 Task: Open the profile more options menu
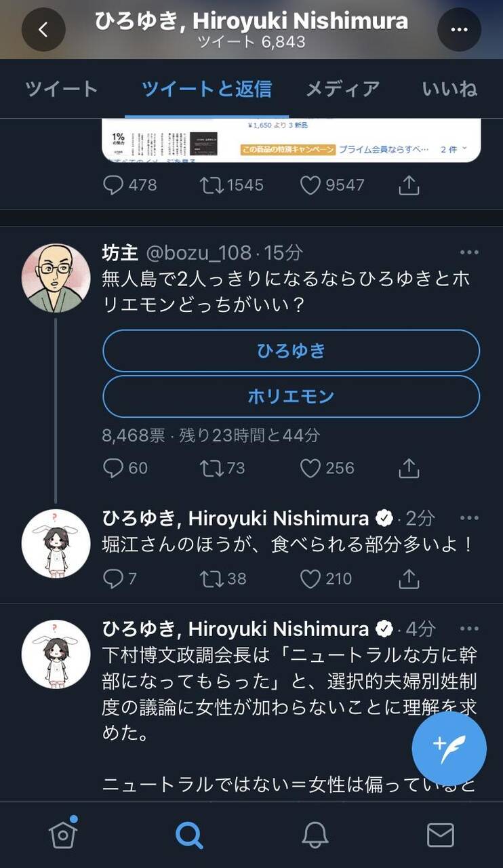[459, 29]
